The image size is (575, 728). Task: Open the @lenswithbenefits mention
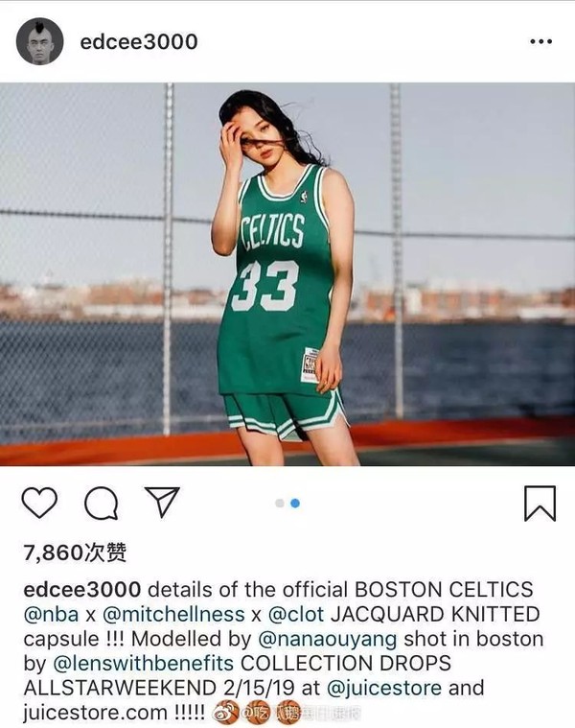[144, 664]
